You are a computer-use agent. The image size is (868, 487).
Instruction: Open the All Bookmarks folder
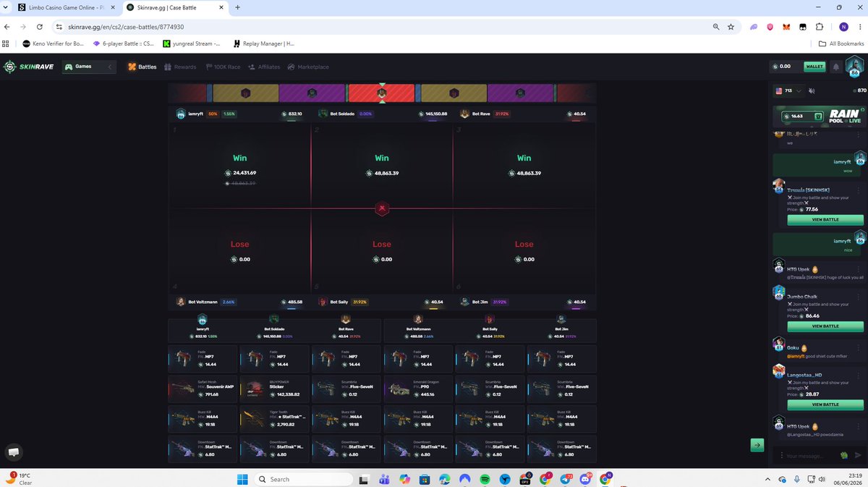(x=841, y=43)
